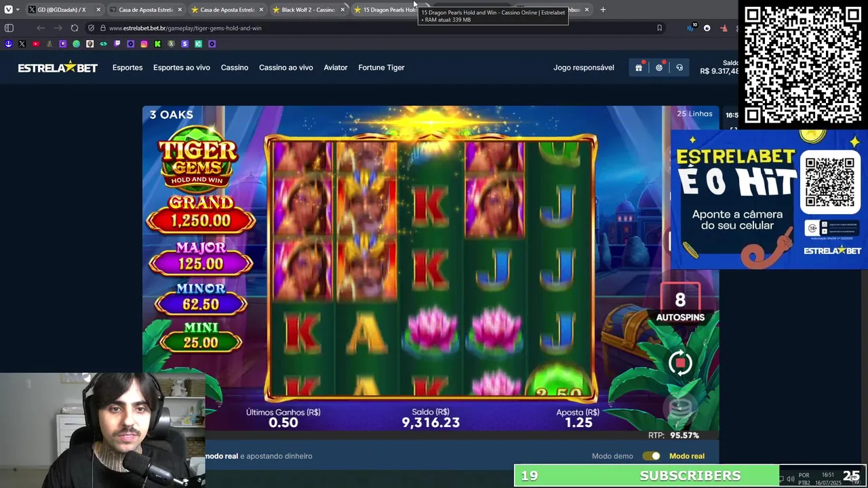This screenshot has width=868, height=488.
Task: Close the GD (@GDzadah) / X tab
Action: [x=98, y=9]
